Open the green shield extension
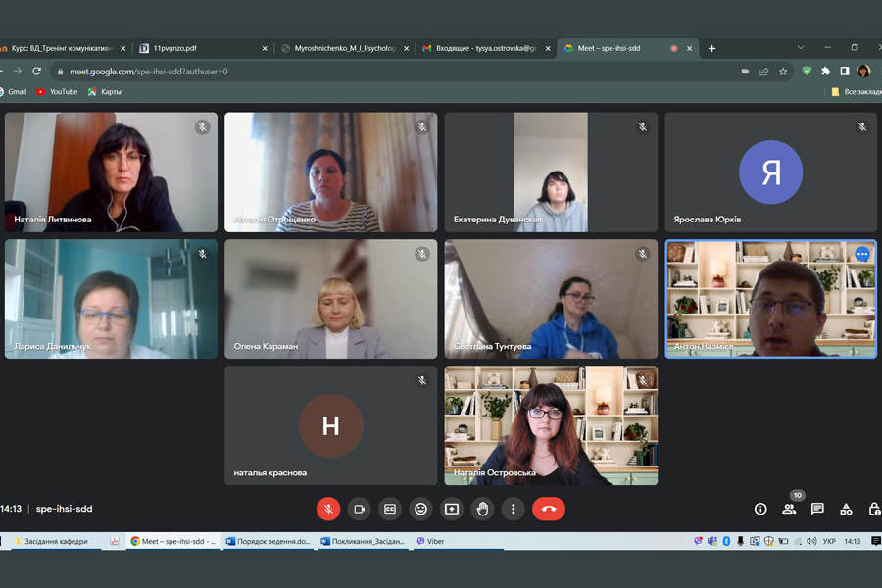Image resolution: width=882 pixels, height=588 pixels. pyautogui.click(x=807, y=71)
